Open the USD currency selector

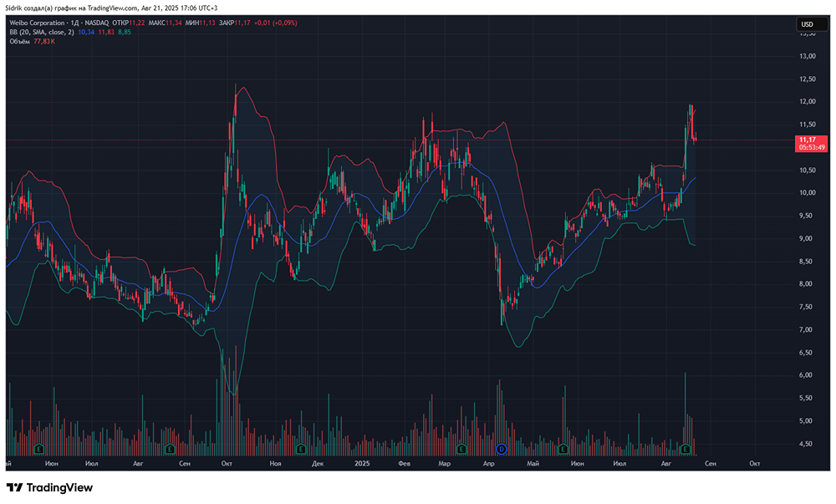point(812,24)
